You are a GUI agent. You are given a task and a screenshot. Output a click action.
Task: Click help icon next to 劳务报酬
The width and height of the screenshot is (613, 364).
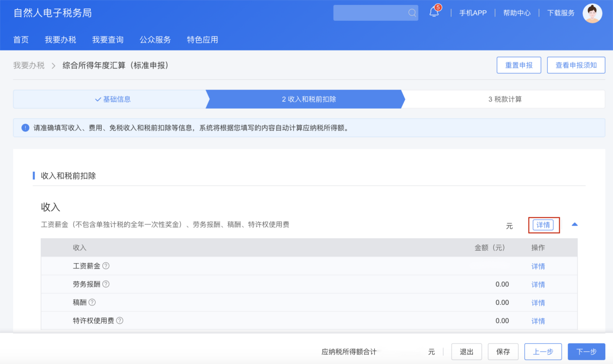(106, 284)
